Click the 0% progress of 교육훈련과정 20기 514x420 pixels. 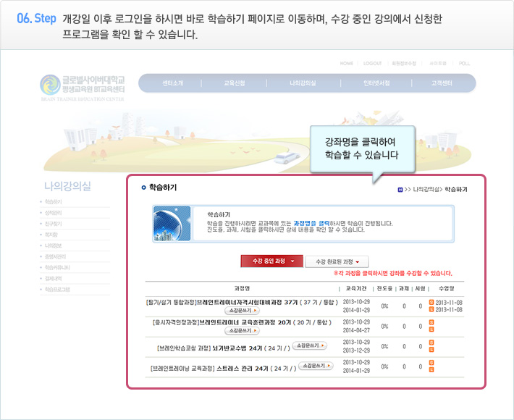(384, 327)
